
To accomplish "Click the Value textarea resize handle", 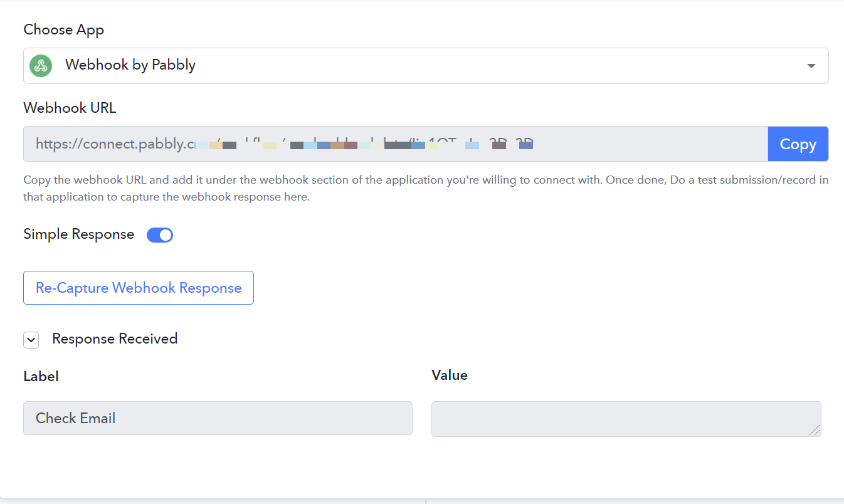I will (815, 430).
